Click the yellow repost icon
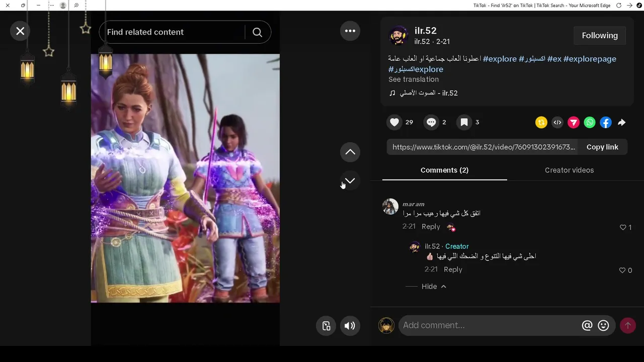This screenshot has height=362, width=644. (541, 122)
